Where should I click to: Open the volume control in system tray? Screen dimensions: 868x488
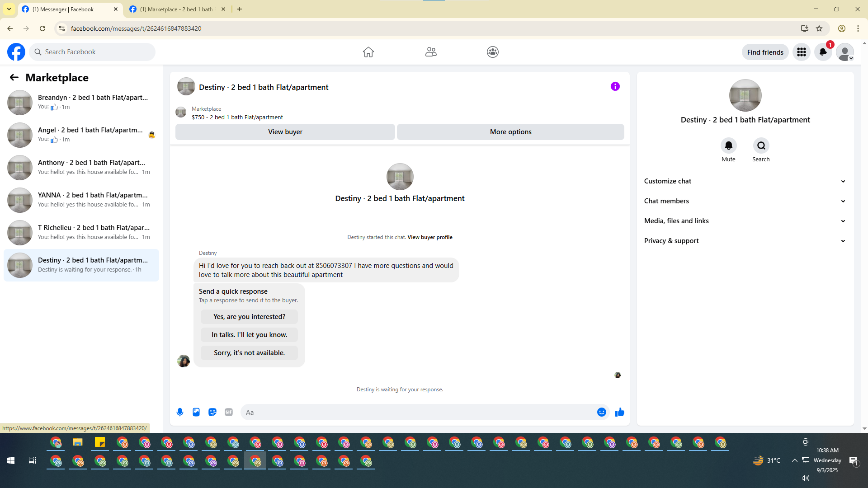(806, 478)
